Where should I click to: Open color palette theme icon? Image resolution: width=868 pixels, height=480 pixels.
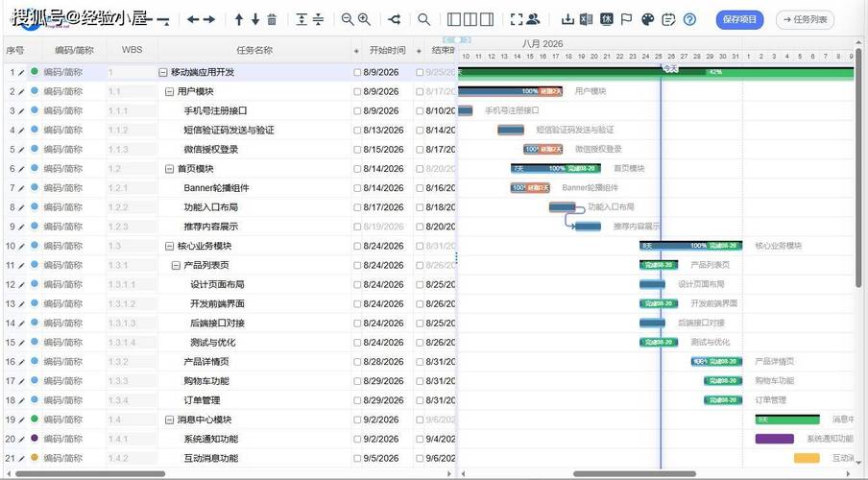[647, 19]
